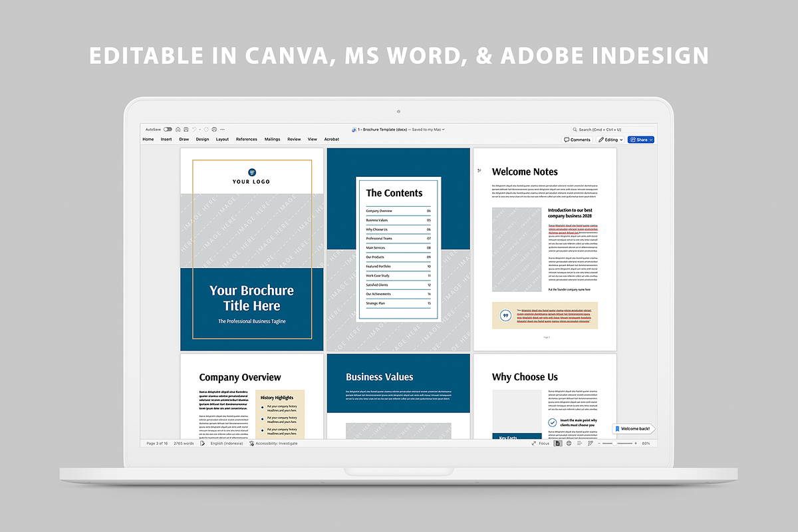The height and width of the screenshot is (532, 798).
Task: Click the quote mark icon in beige box
Action: pyautogui.click(x=505, y=315)
